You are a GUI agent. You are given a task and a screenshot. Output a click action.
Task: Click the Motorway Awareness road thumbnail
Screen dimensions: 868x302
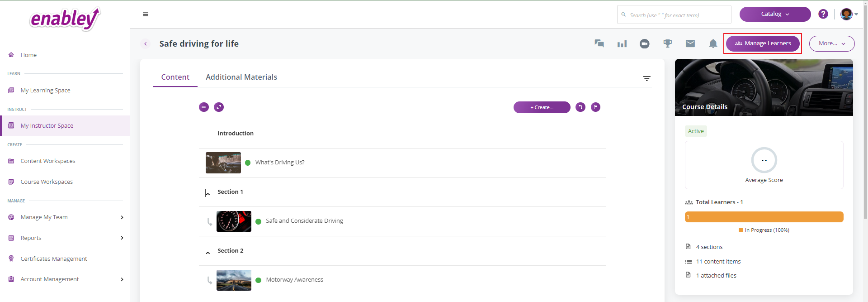click(234, 280)
